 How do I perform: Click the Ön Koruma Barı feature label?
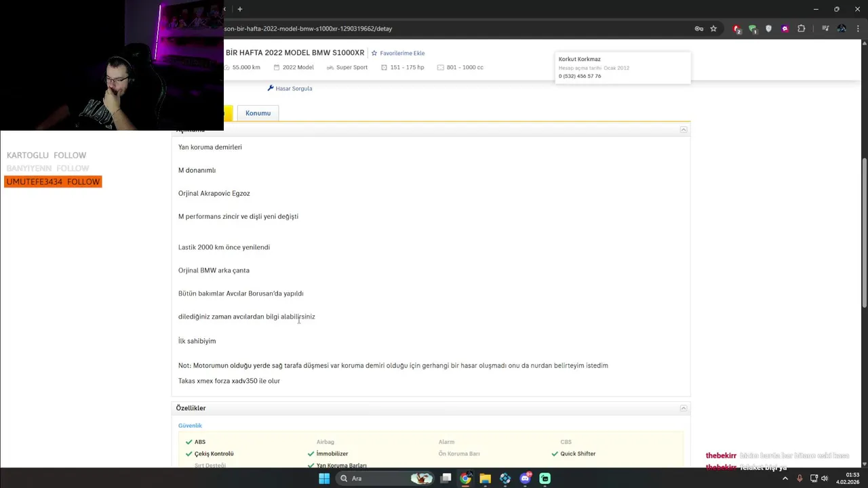[459, 454]
